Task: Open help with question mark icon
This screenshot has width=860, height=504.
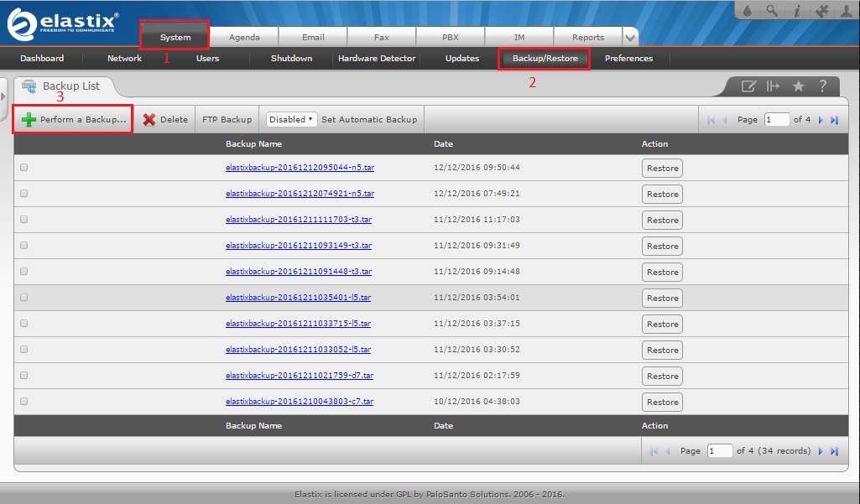Action: tap(823, 86)
